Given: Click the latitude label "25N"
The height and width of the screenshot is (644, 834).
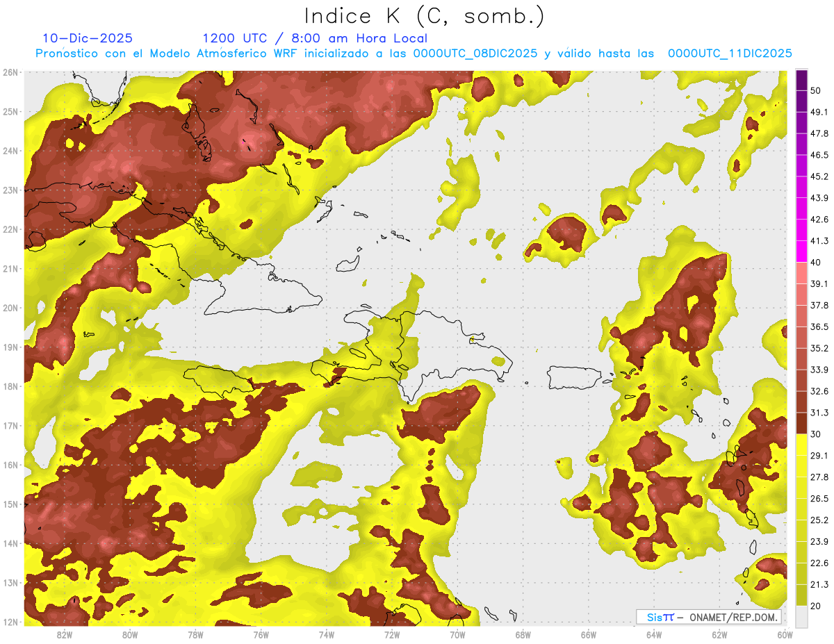Looking at the screenshot, I should point(10,112).
